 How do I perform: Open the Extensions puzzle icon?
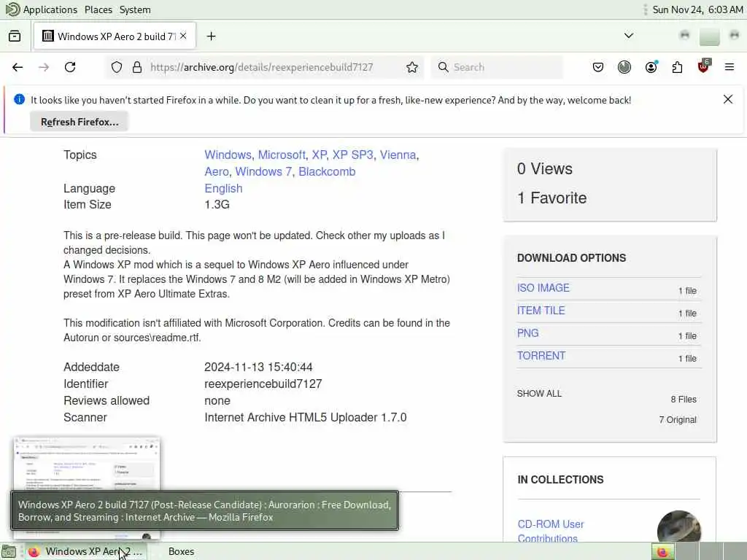click(x=677, y=67)
